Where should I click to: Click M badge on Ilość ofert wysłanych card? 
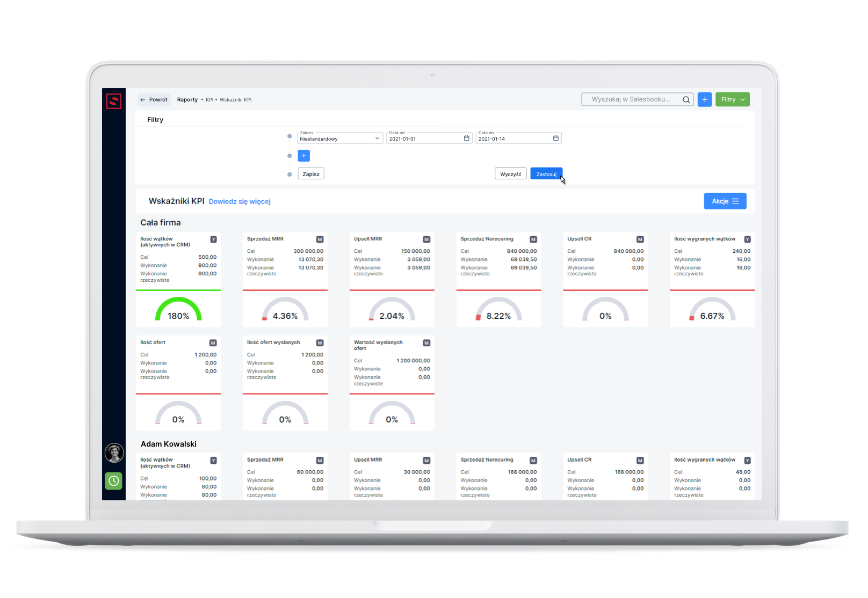click(x=320, y=343)
